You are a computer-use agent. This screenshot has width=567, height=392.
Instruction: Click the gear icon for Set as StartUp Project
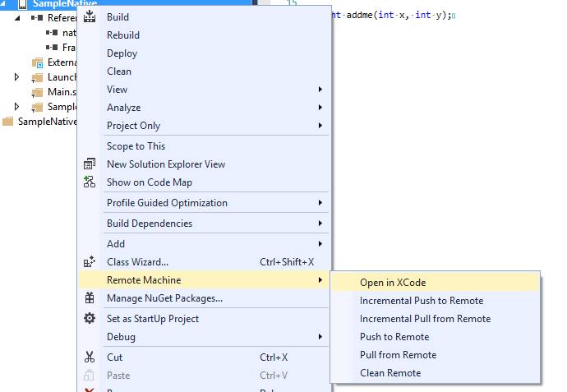[90, 318]
